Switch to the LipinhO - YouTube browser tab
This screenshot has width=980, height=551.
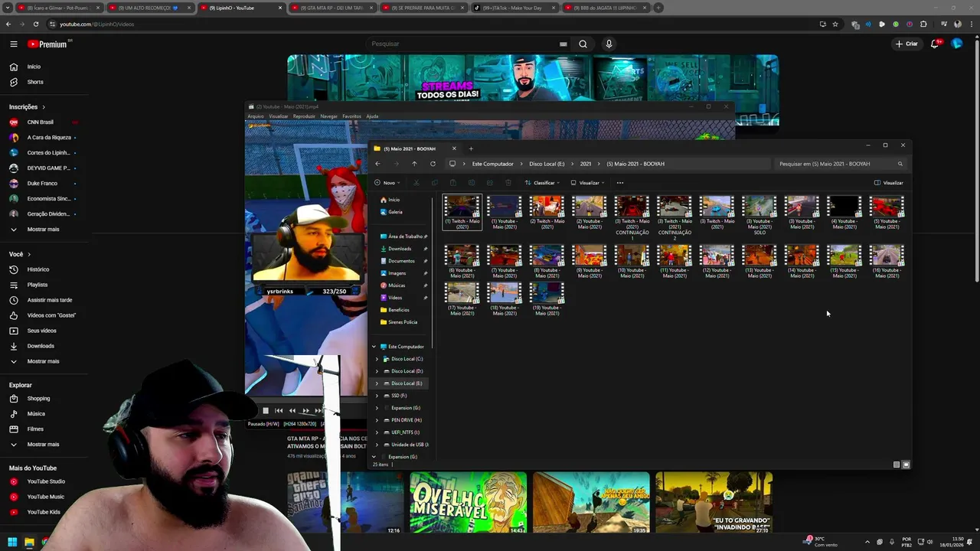coord(240,8)
